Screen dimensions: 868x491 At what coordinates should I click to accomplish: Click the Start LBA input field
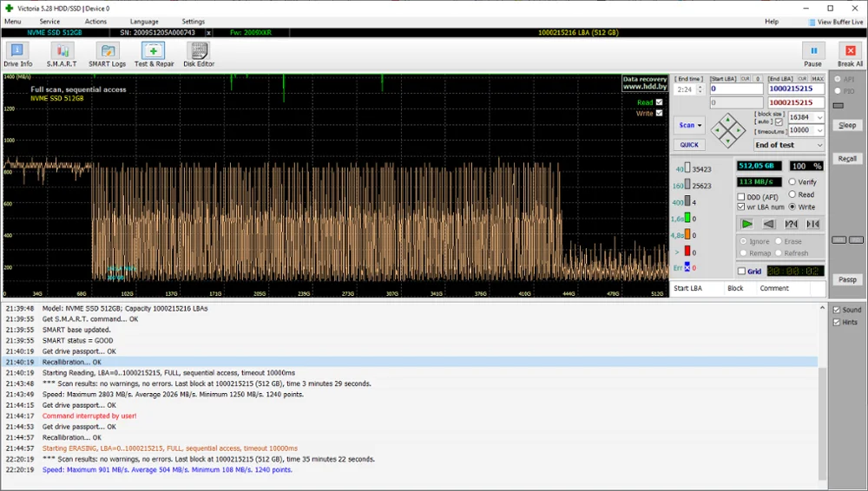coord(736,88)
